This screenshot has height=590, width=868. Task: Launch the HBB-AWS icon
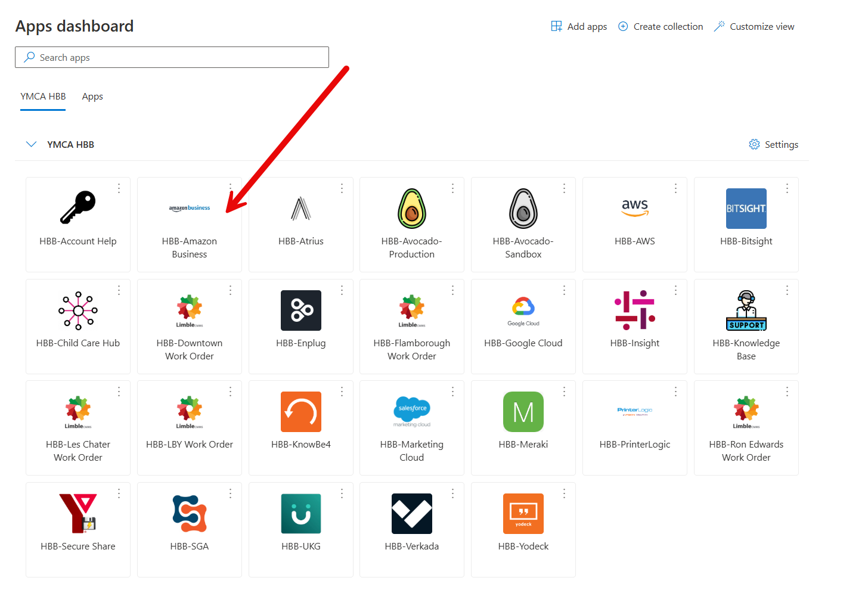(x=635, y=208)
